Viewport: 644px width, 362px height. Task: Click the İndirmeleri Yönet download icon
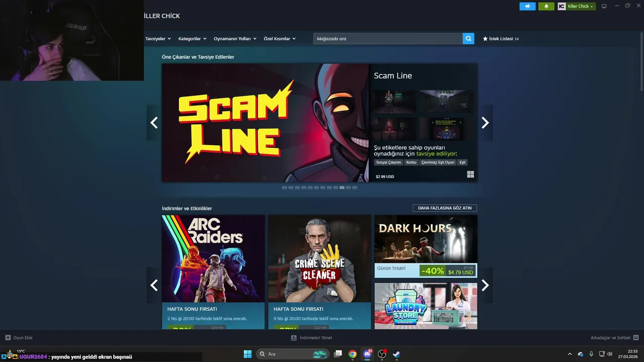coord(294,338)
